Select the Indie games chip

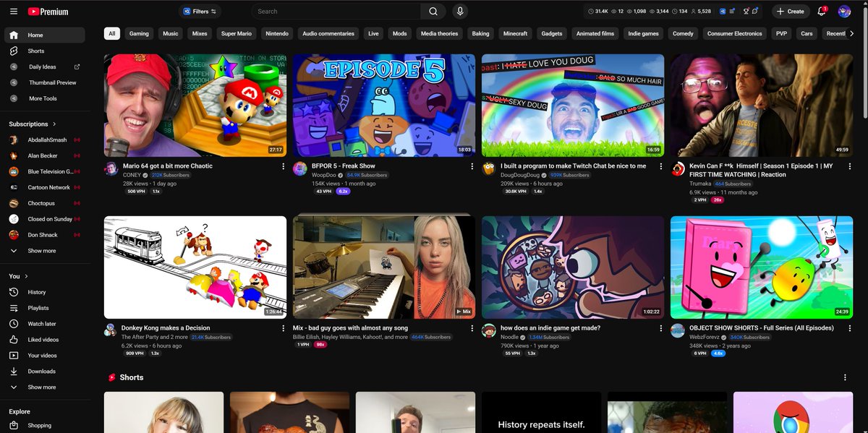[x=644, y=33]
